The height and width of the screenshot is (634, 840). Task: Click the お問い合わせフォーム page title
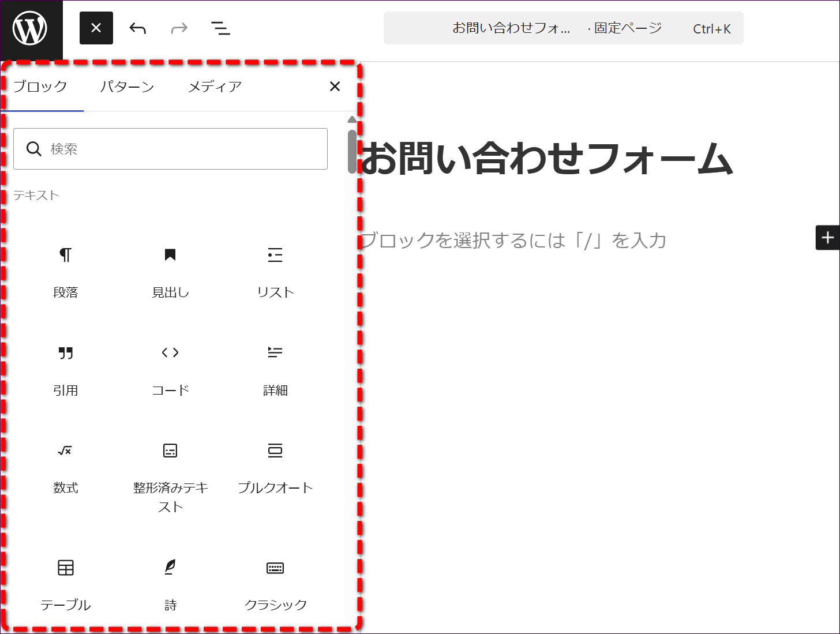coord(546,159)
